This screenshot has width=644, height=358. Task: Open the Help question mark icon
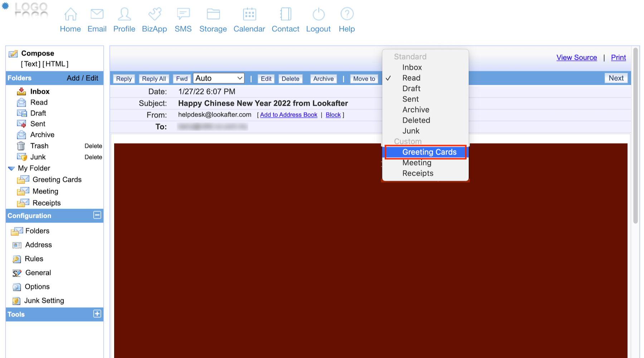click(x=347, y=14)
